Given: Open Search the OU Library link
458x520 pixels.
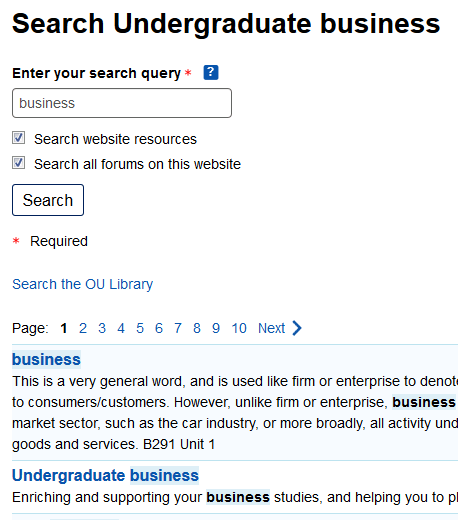Looking at the screenshot, I should [82, 284].
